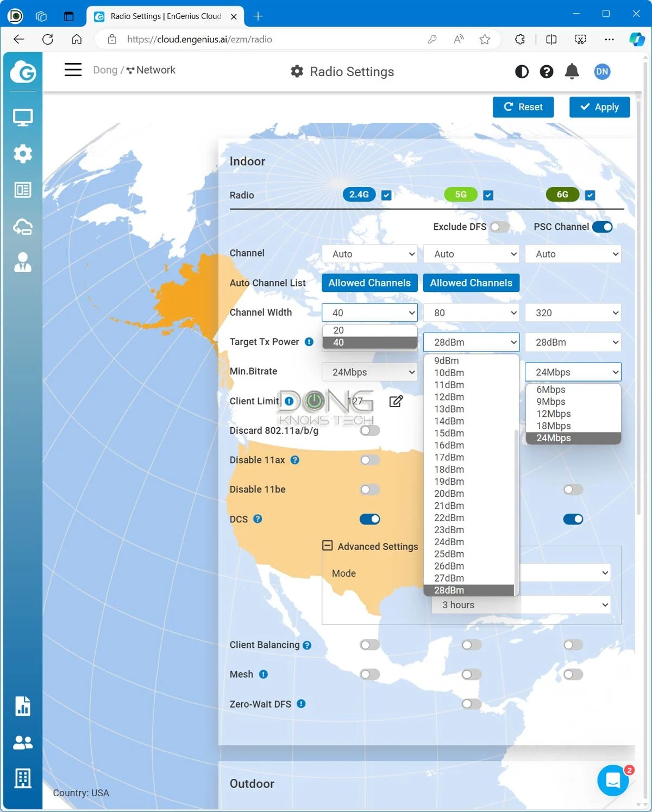This screenshot has width=652, height=812.
Task: Show Target Tx Power info tooltip
Action: [309, 342]
